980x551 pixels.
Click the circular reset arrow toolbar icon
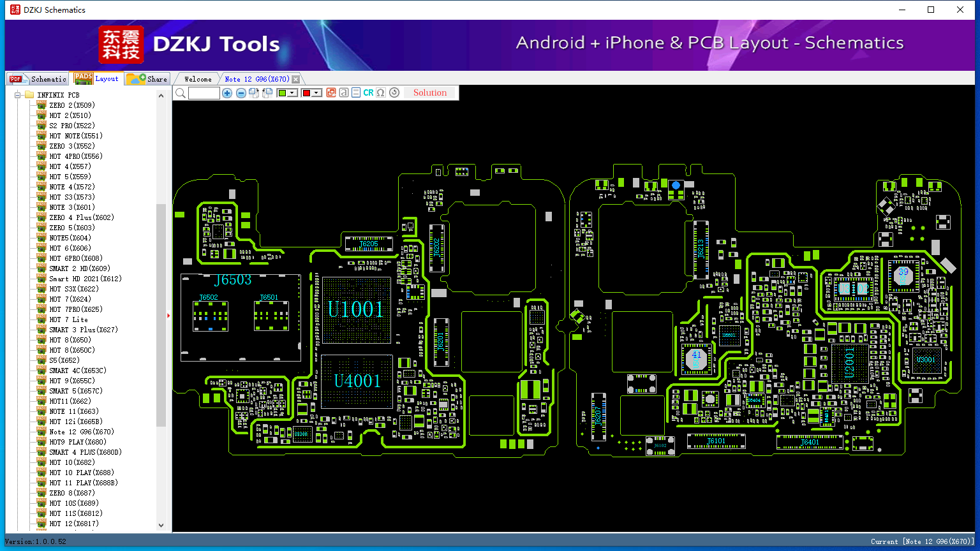coord(394,93)
